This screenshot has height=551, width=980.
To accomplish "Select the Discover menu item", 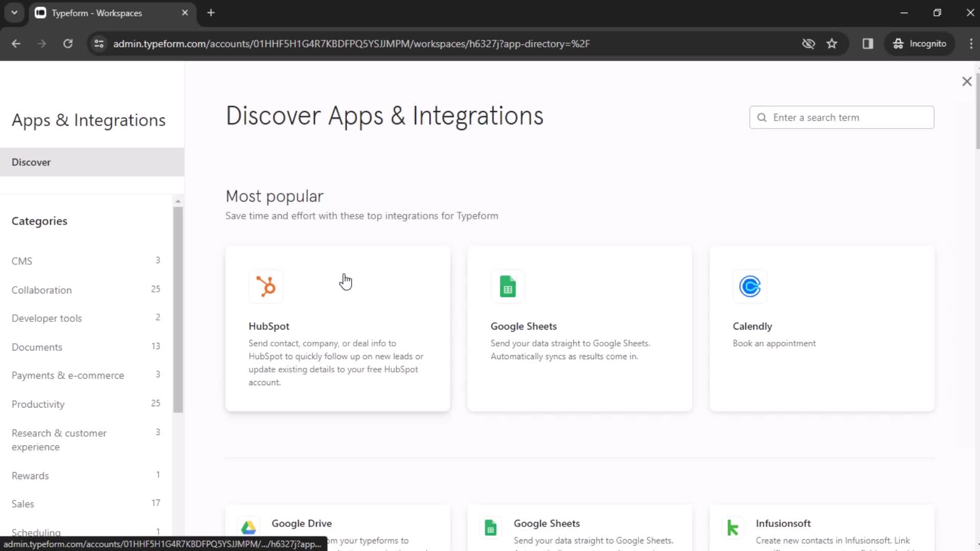I will tap(92, 162).
